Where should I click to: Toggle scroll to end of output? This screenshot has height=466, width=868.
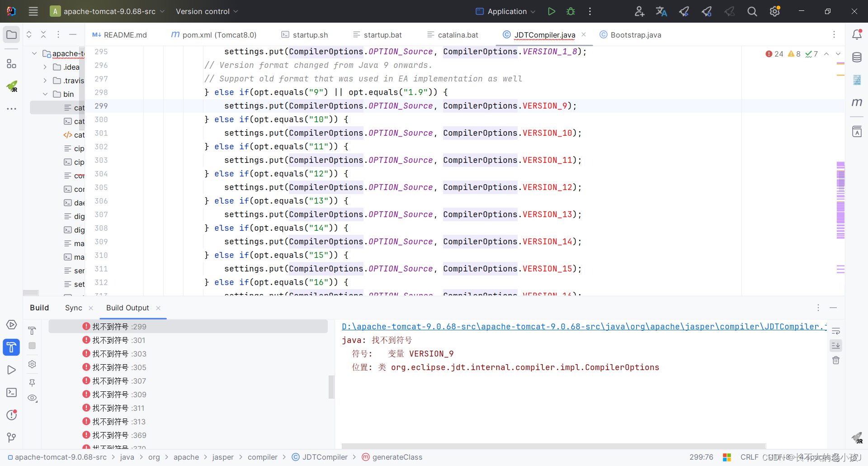point(836,346)
